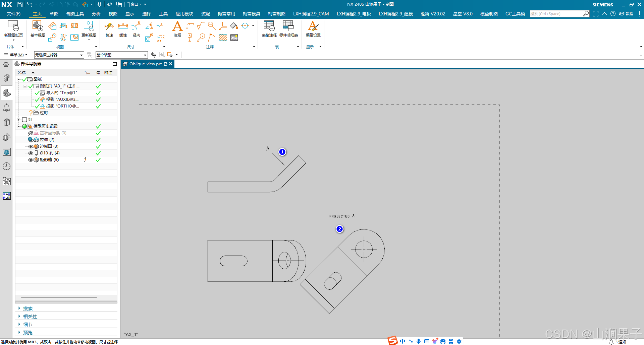Image resolution: width=644 pixels, height=345 pixels.
Task: Collapse the 图纸 tree node
Action: click(x=19, y=79)
